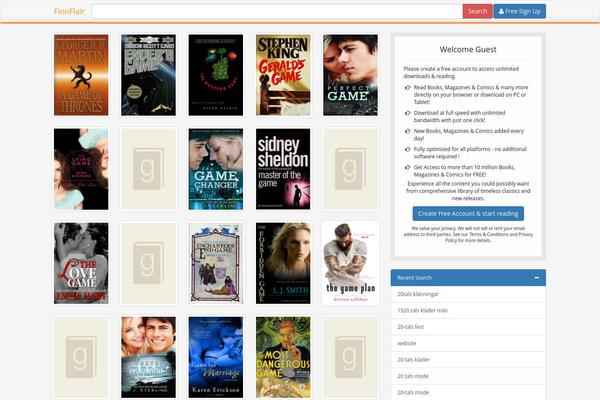Select recent search '20-tals mode'

pyautogui.click(x=468, y=392)
